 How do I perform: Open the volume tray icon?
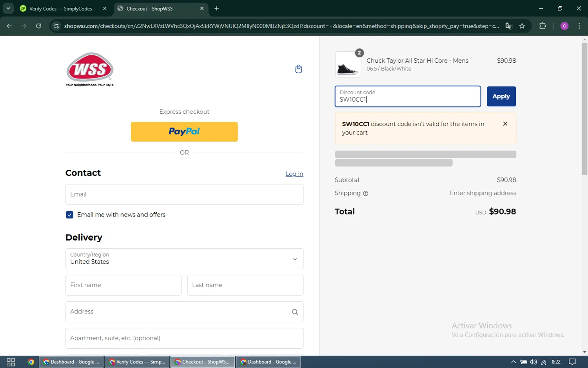point(534,362)
